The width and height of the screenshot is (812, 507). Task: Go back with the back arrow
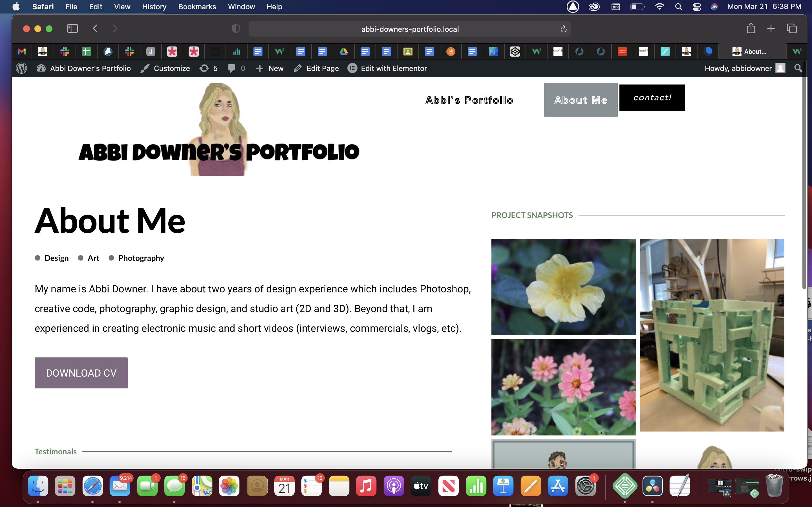pyautogui.click(x=95, y=28)
